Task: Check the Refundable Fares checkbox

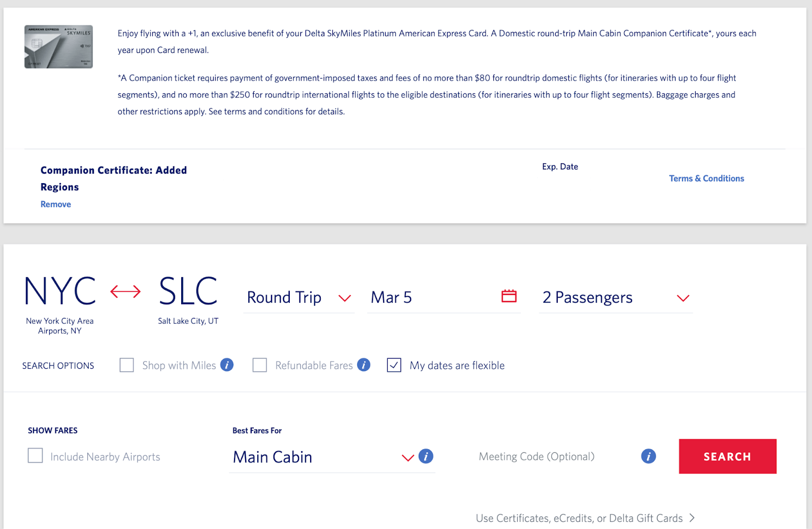Action: [260, 365]
